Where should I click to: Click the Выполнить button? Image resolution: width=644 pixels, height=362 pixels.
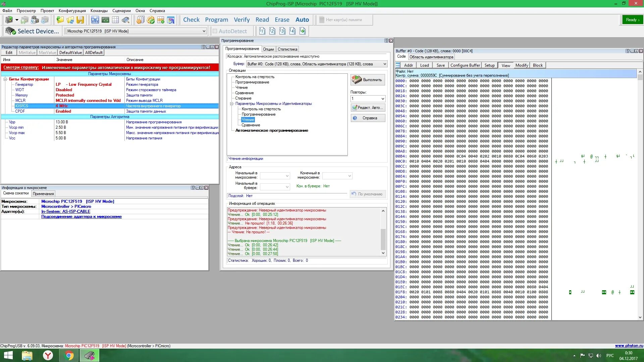[368, 80]
